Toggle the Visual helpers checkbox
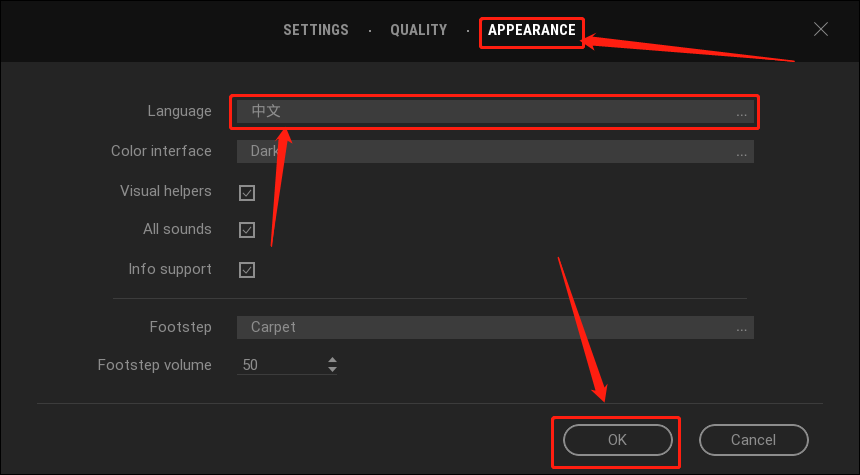The image size is (860, 475). click(x=247, y=193)
